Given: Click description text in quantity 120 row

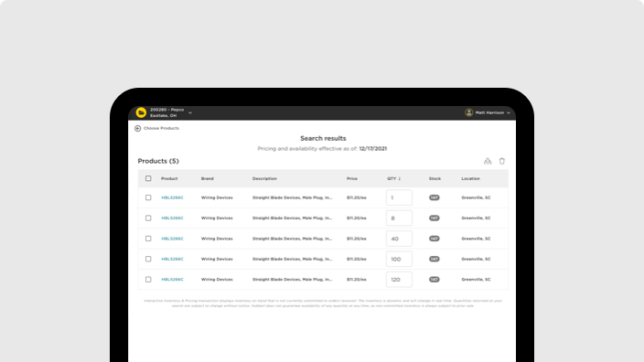Looking at the screenshot, I should tap(292, 280).
